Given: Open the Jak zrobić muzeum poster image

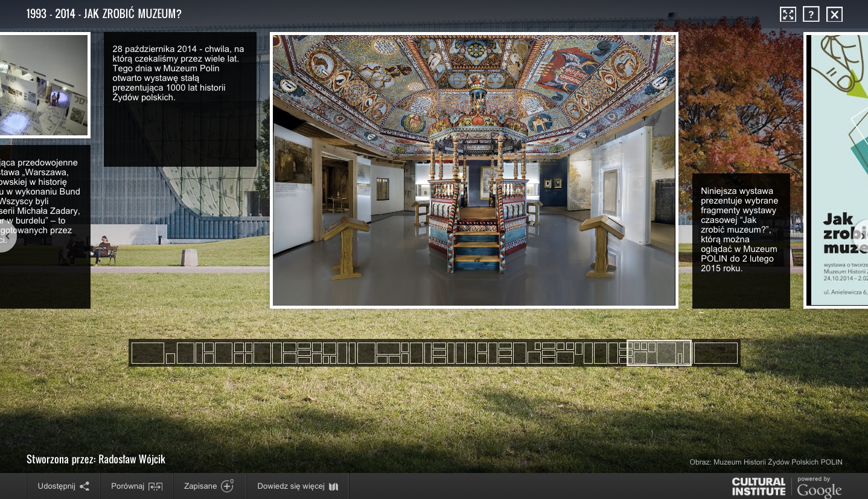Looking at the screenshot, I should (837, 170).
